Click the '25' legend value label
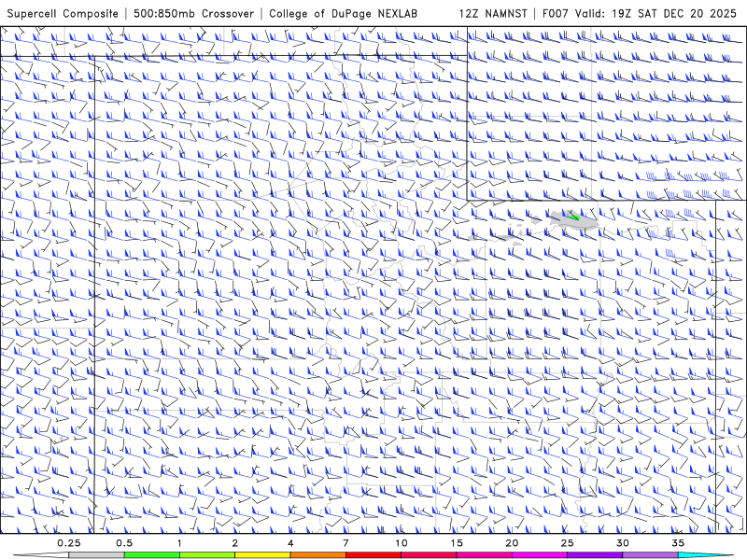Image resolution: width=747 pixels, height=560 pixels. coord(568,543)
